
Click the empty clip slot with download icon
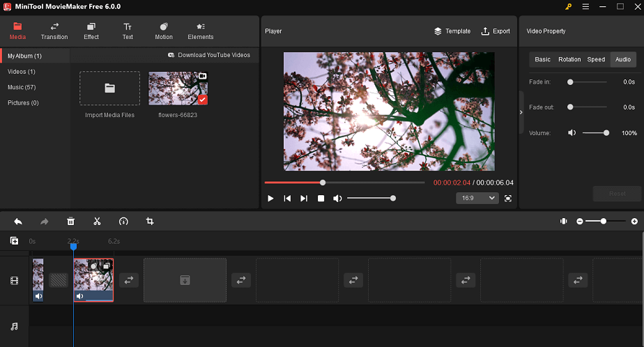[185, 280]
